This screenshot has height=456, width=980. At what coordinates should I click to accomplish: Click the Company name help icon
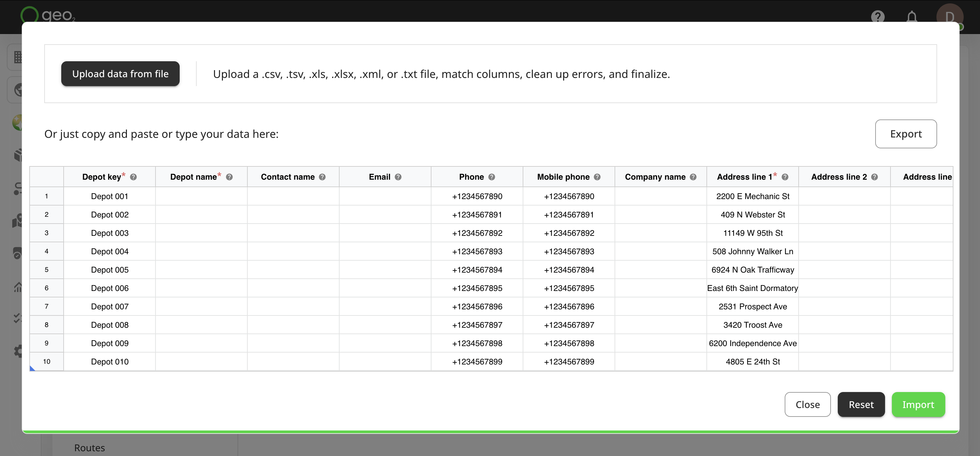(x=693, y=177)
